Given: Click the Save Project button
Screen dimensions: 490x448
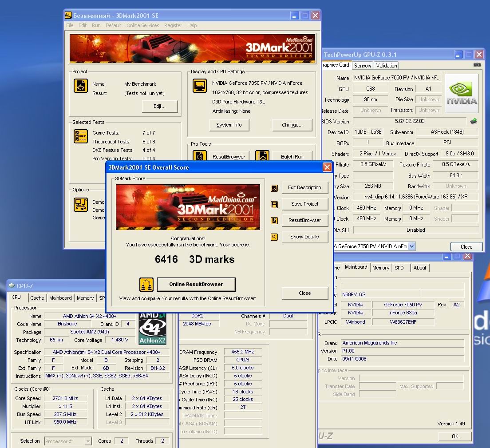Looking at the screenshot, I should click(304, 204).
